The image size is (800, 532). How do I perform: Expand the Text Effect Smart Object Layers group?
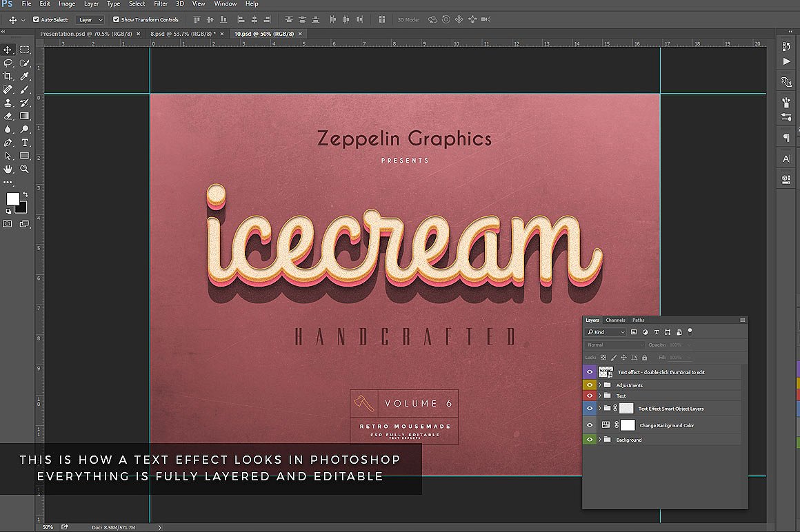(x=599, y=408)
